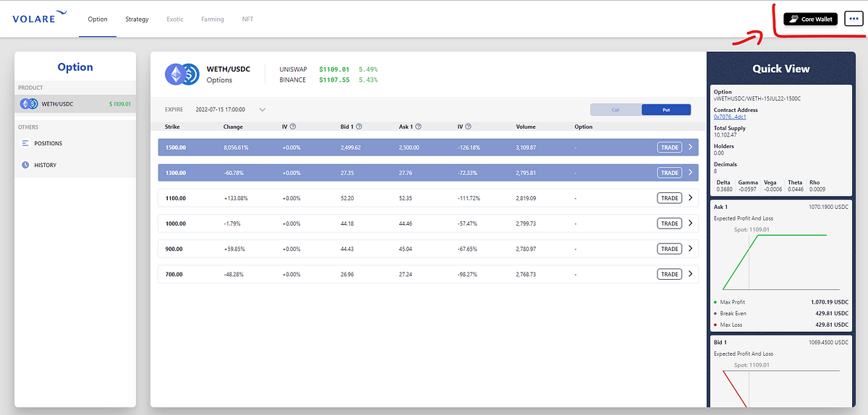Image resolution: width=868 pixels, height=415 pixels.
Task: Click the Positions list icon in sidebar
Action: click(25, 143)
